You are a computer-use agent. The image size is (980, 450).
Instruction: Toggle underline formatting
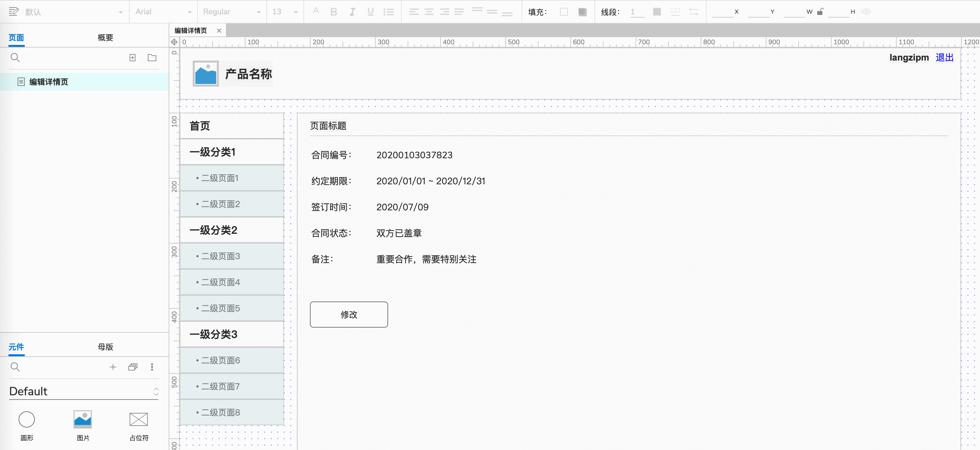[371, 12]
